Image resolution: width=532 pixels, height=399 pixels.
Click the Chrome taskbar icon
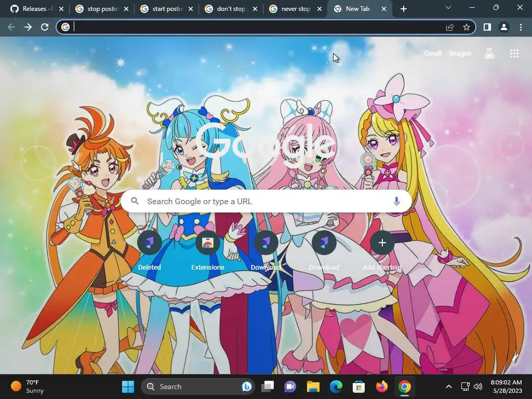click(404, 387)
